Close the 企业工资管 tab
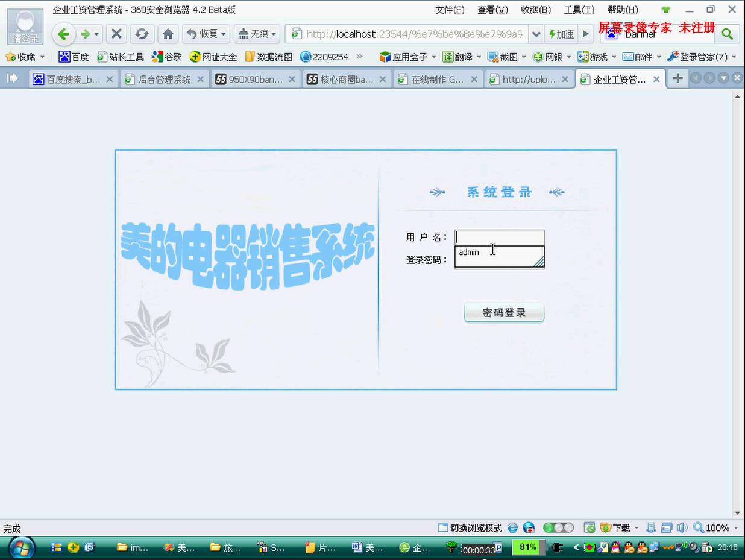The height and width of the screenshot is (560, 745). (656, 79)
